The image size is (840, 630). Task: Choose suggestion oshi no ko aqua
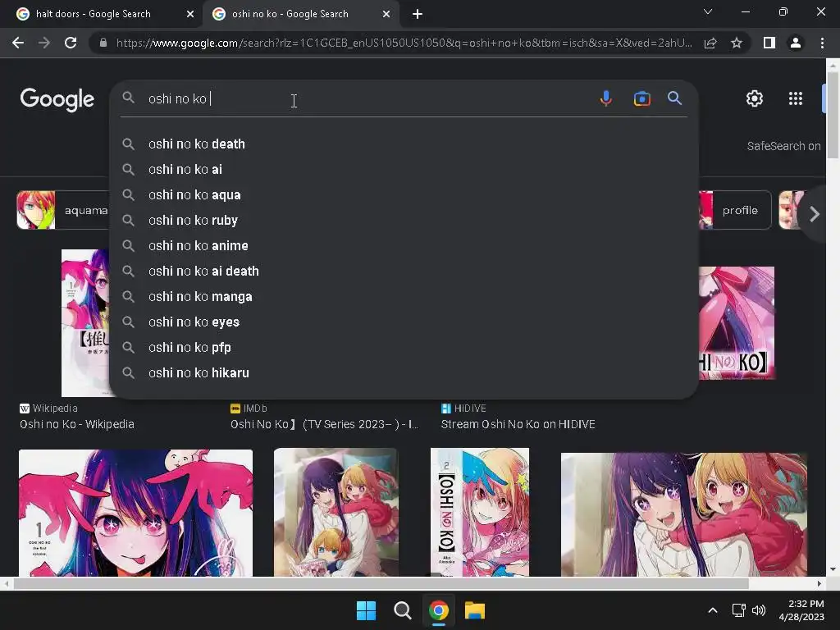(404, 195)
